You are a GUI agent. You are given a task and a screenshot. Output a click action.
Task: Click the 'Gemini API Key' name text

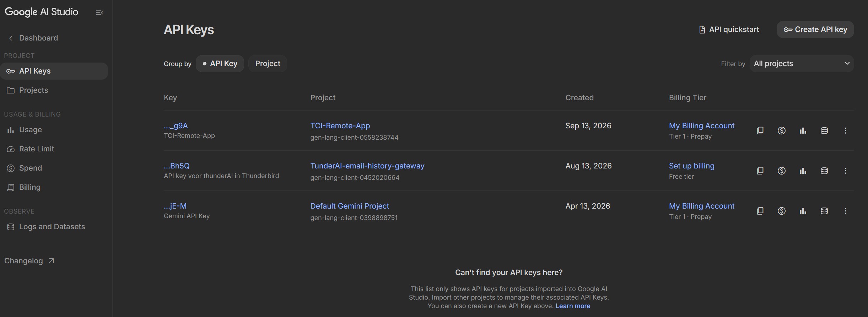187,216
